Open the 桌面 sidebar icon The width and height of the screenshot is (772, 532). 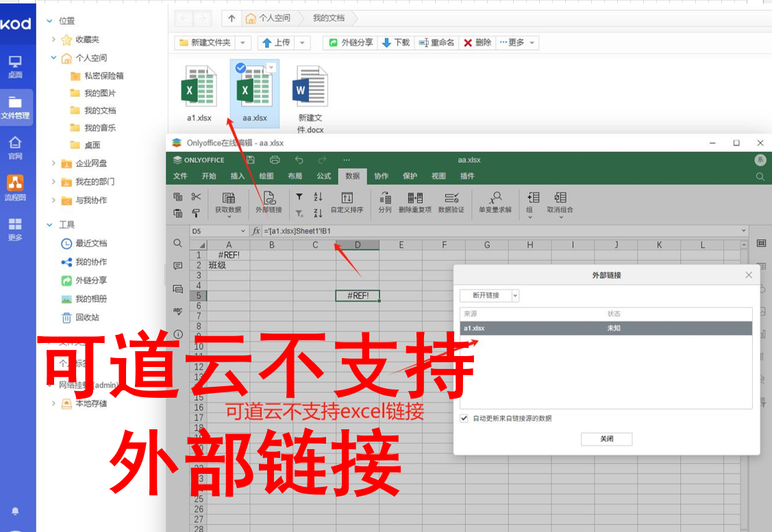click(15, 67)
